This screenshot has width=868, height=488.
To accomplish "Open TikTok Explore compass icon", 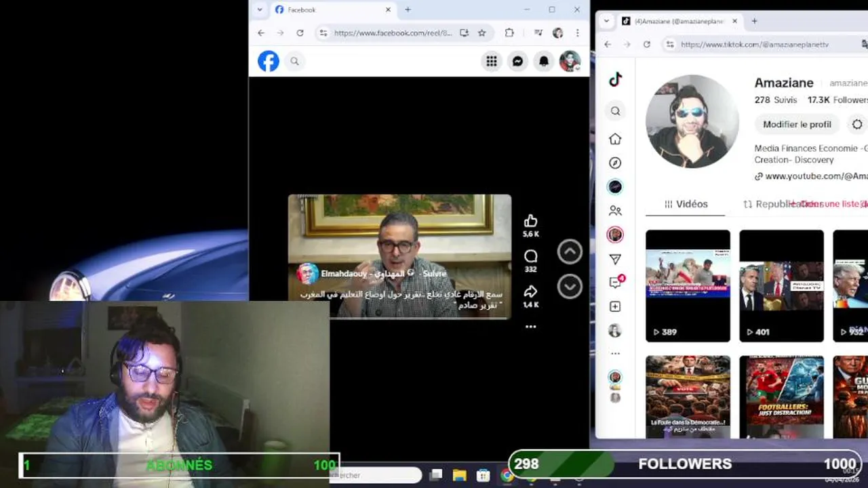I will click(615, 163).
